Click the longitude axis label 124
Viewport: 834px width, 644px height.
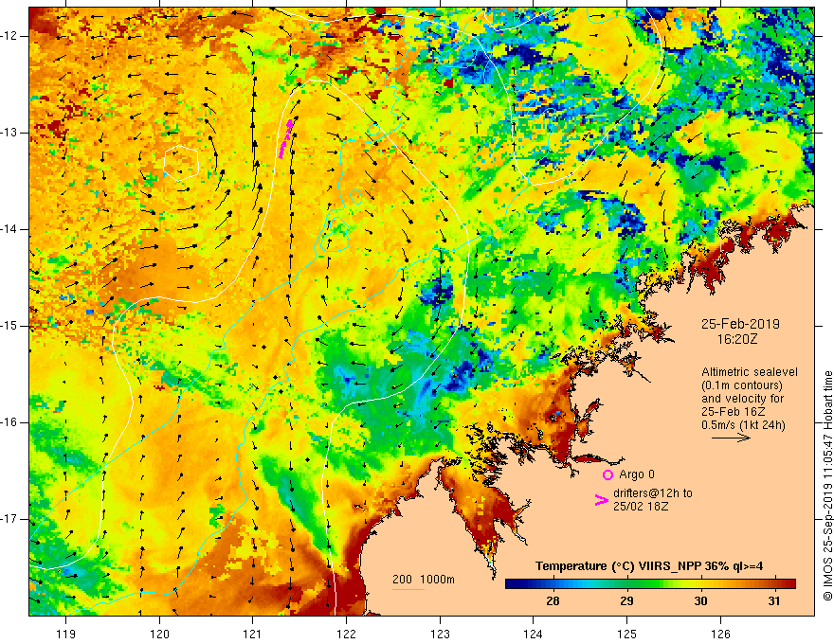pos(533,634)
